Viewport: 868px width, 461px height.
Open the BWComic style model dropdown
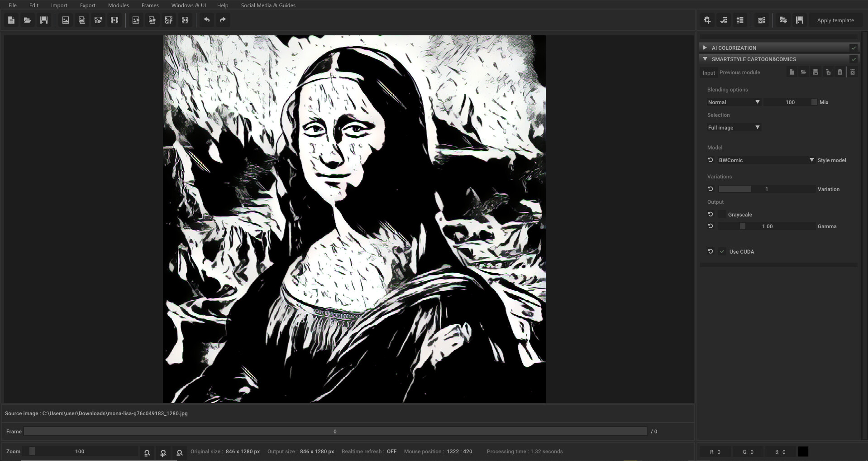[x=765, y=160]
